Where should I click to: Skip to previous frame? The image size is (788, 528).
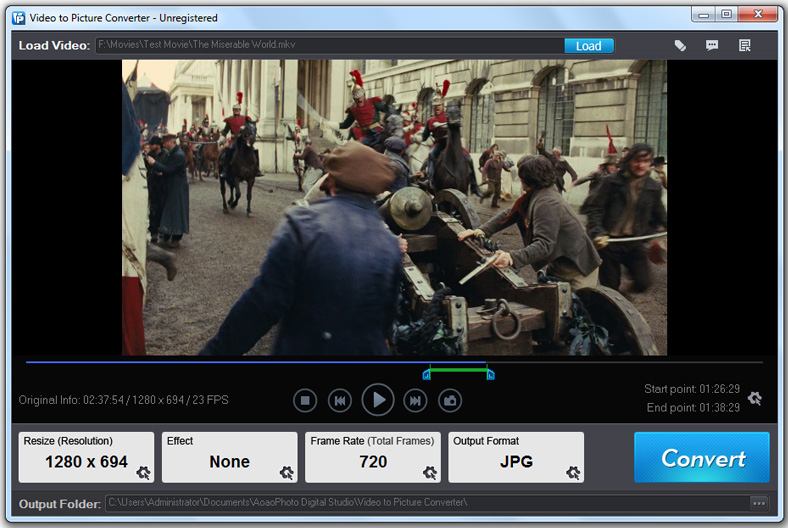coord(340,400)
